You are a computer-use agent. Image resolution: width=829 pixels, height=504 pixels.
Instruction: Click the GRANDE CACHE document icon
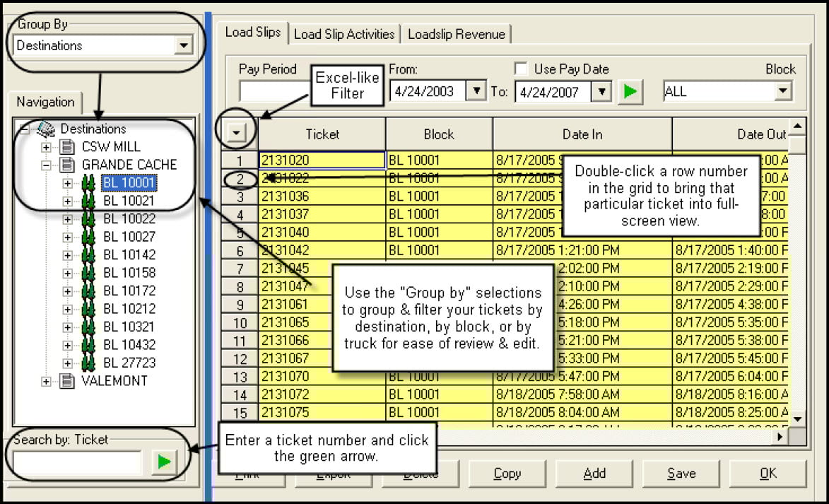click(66, 165)
